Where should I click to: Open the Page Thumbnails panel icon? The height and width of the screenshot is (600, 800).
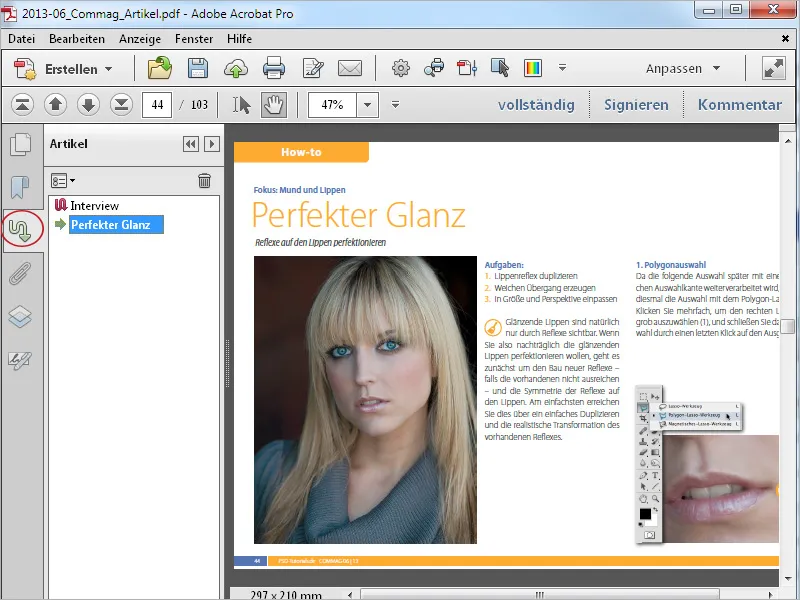tap(20, 144)
